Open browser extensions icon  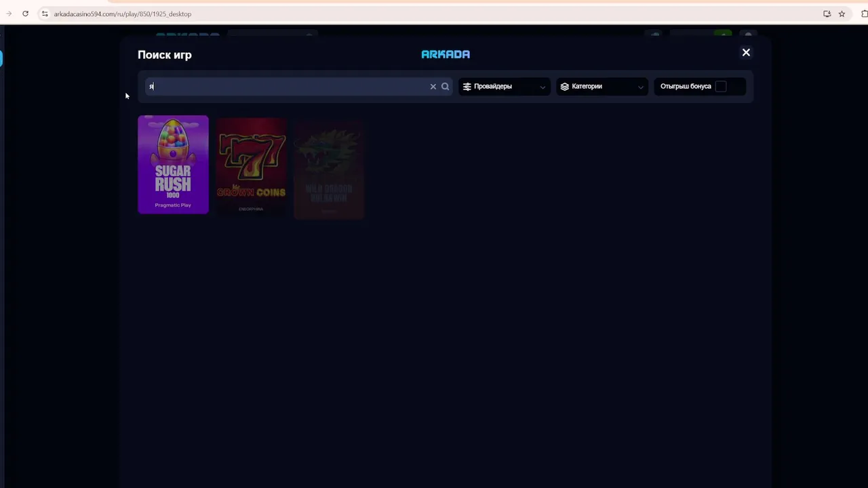[x=864, y=14]
